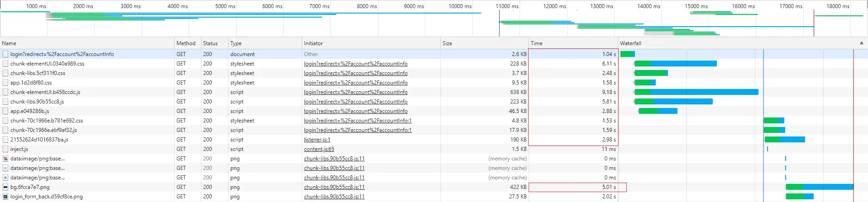Click file icon of chunk-libs.5cf311f0.css
Viewport: 868px width, 202px height.
(5, 73)
